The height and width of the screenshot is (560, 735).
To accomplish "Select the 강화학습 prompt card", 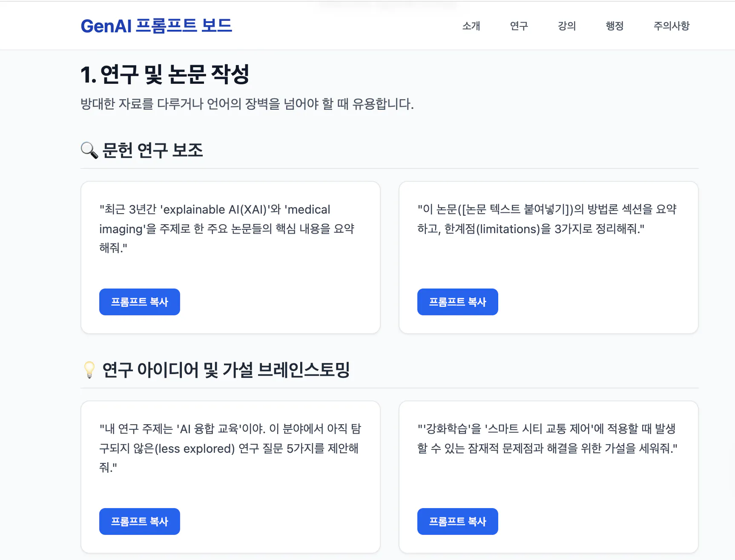I will [548, 476].
